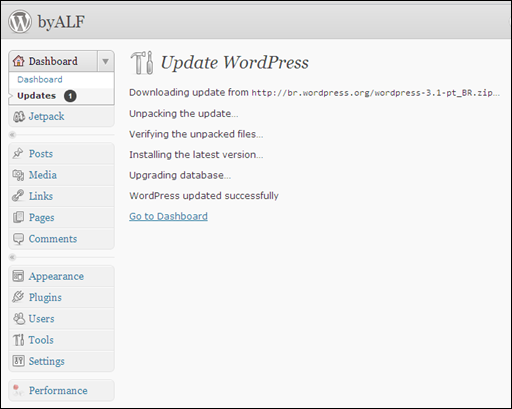Click the Plugins plug icon
Viewport: 512px width, 409px height.
(x=18, y=297)
